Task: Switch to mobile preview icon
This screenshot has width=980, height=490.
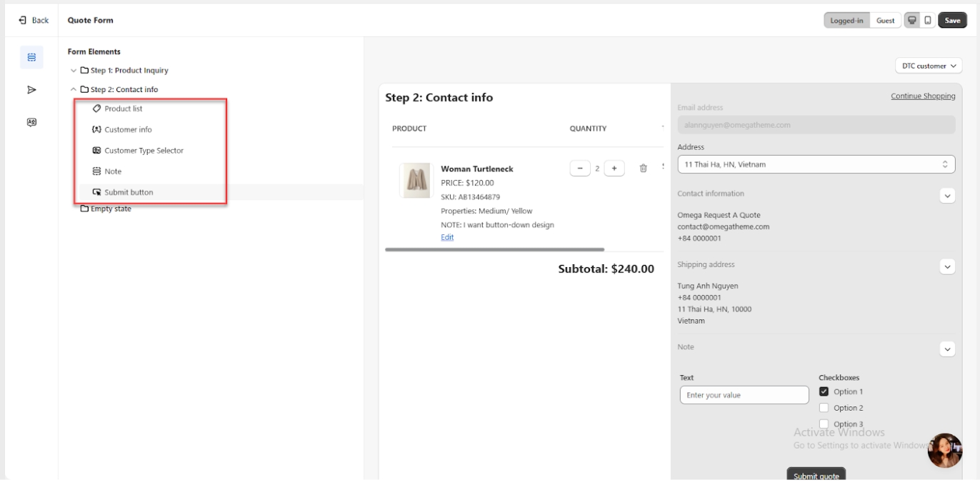Action: tap(928, 21)
